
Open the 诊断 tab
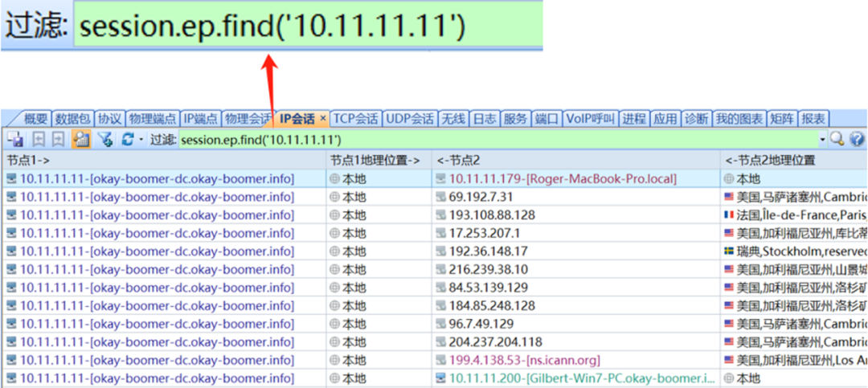697,118
